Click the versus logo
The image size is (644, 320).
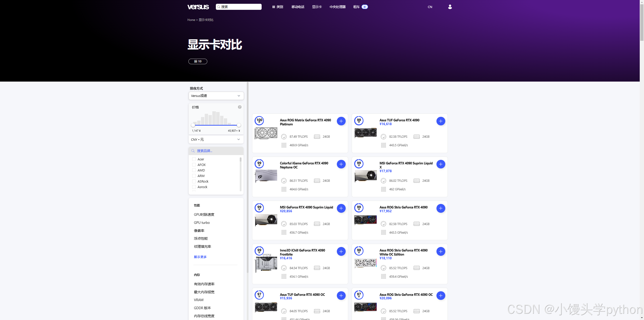coord(198,7)
